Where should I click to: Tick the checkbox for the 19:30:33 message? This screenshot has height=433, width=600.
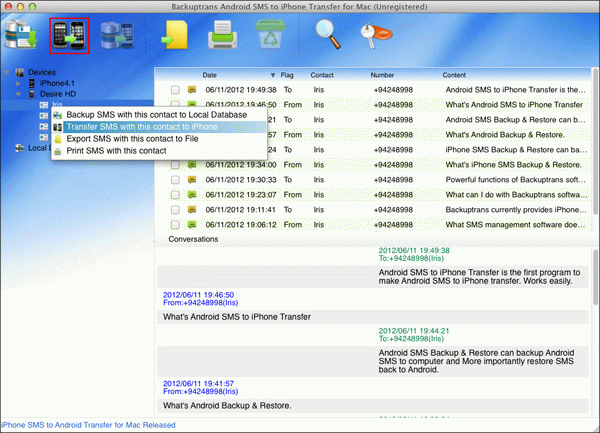[175, 180]
